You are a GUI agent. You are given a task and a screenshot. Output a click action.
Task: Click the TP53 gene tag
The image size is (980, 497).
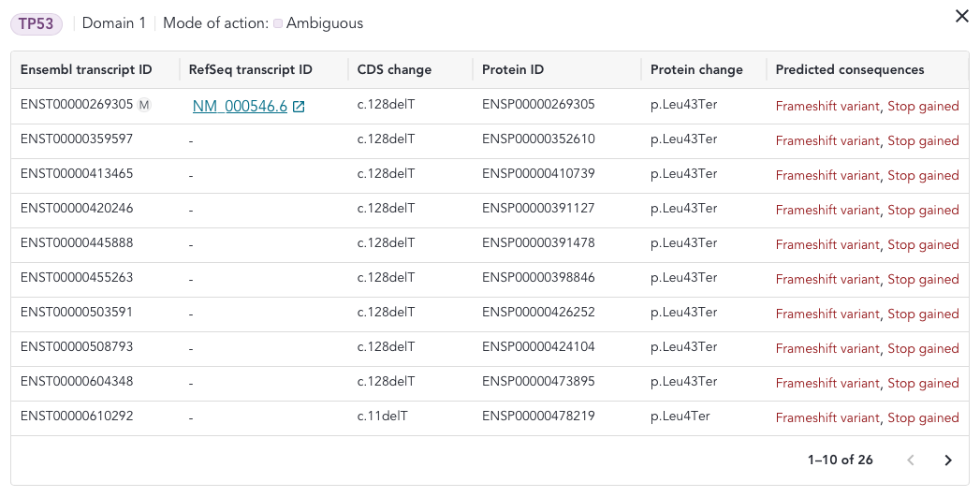[x=37, y=23]
